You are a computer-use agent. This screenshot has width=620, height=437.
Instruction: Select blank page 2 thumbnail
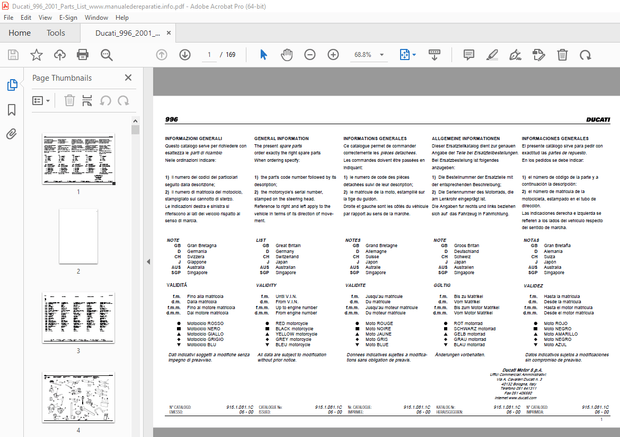coord(78,236)
